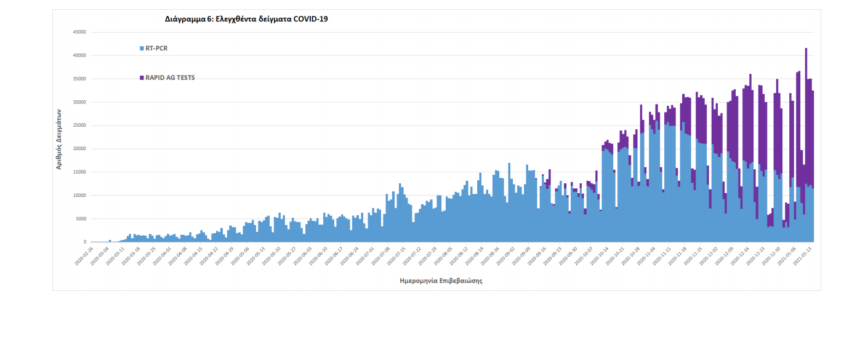Click the 10000 y-axis tick label
This screenshot has width=868, height=347.
click(x=79, y=196)
